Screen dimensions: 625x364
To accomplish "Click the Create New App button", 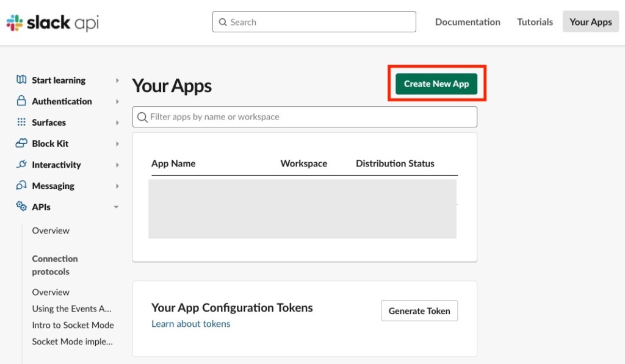I will (x=436, y=84).
